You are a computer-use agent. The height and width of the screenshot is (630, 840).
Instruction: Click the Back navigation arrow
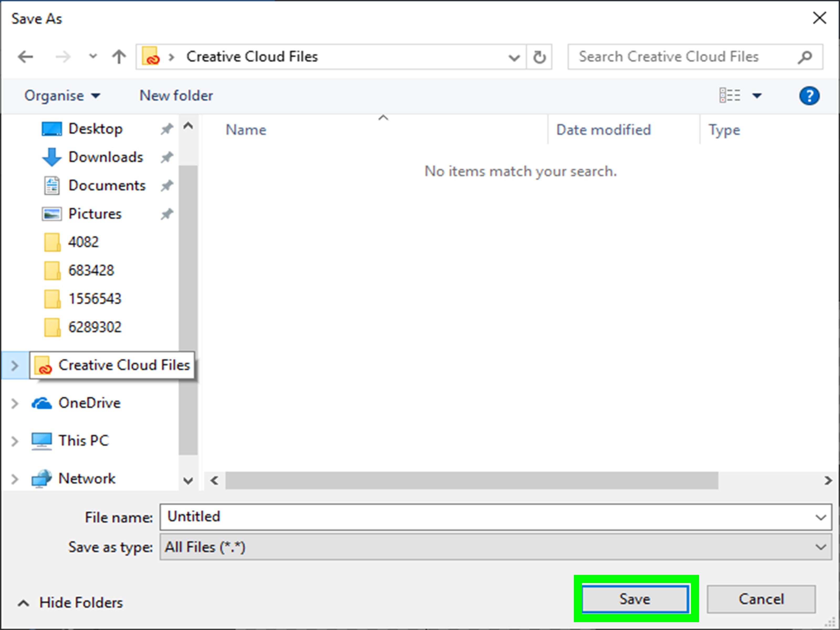coord(25,57)
